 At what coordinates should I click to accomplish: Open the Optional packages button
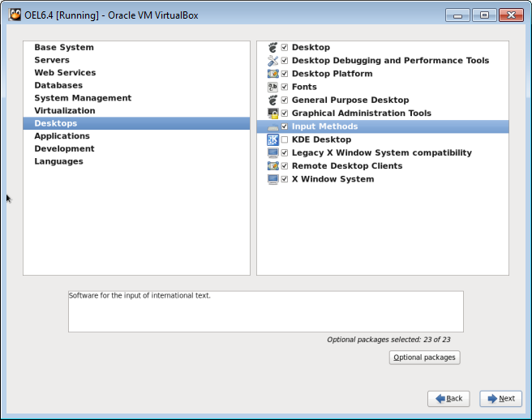tap(424, 358)
